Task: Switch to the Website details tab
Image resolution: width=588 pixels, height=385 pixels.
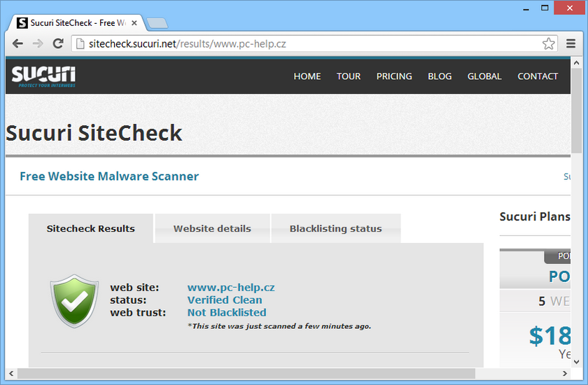Action: click(212, 229)
